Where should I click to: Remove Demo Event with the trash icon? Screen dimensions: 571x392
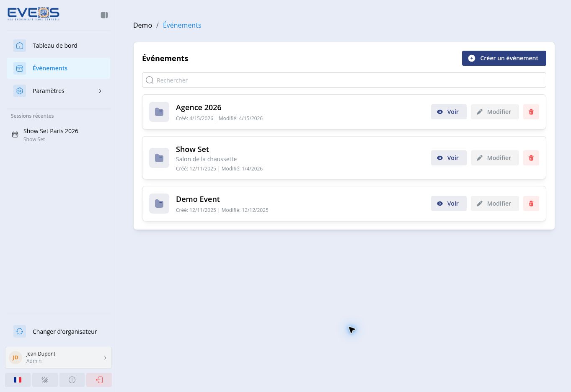tap(531, 204)
